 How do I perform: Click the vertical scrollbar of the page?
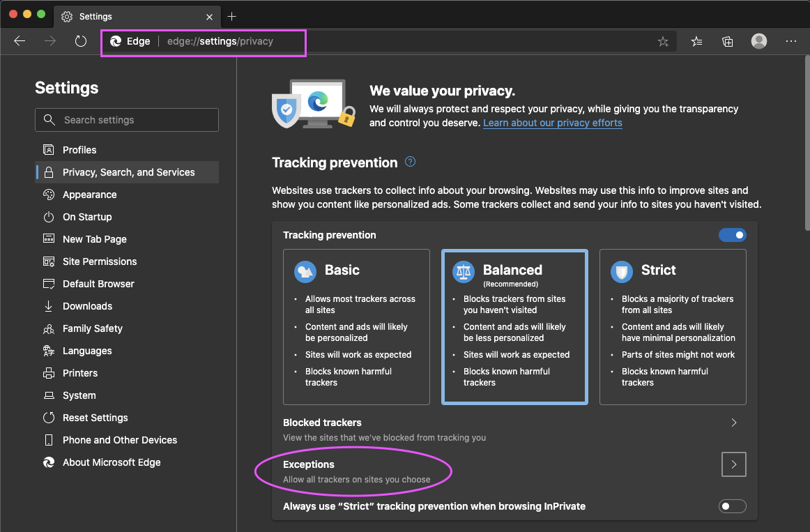807,142
